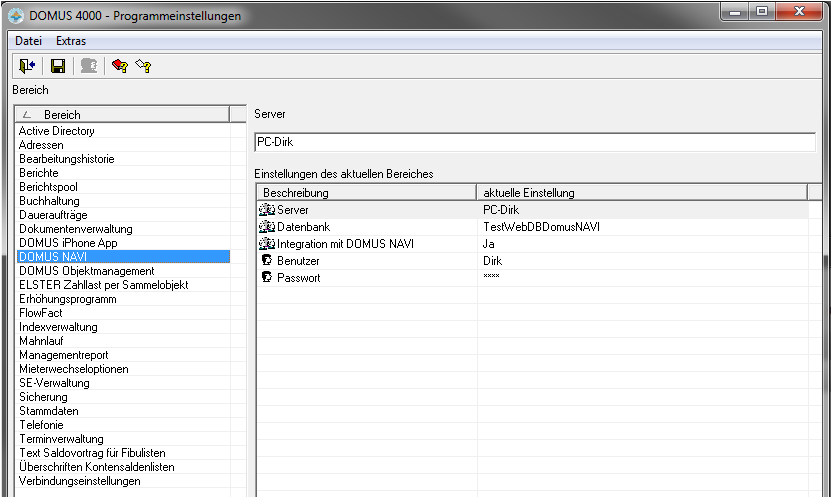Viewport: 832px width, 498px height.
Task: Click the Dirk value for Benutzer
Action: click(x=492, y=260)
